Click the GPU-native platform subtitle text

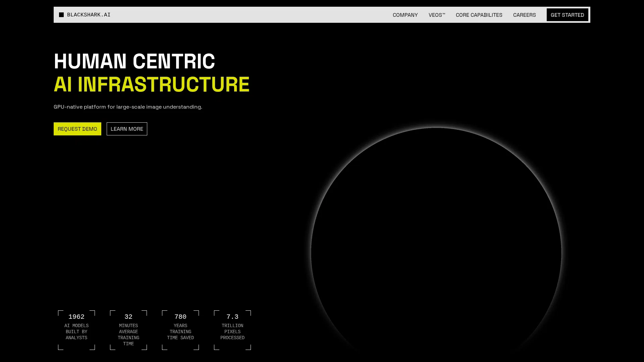pyautogui.click(x=128, y=107)
